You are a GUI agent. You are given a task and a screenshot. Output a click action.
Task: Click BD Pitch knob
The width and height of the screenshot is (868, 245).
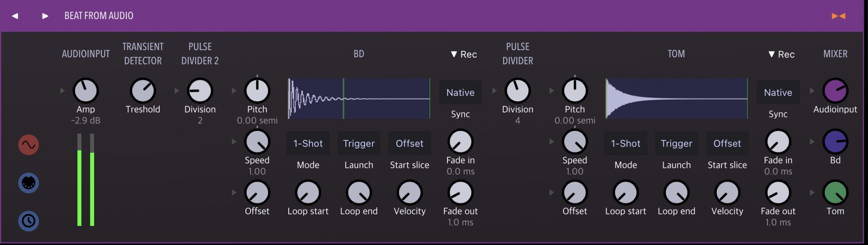(x=257, y=90)
